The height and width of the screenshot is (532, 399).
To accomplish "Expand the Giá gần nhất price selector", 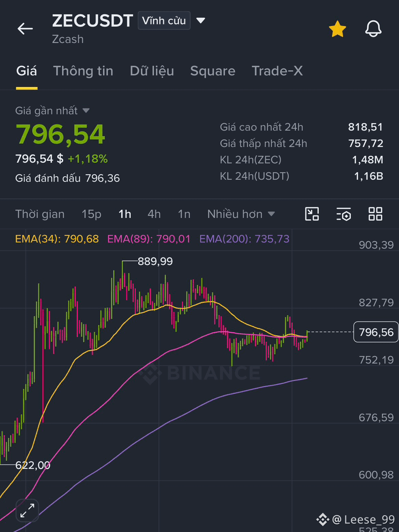I will point(53,111).
